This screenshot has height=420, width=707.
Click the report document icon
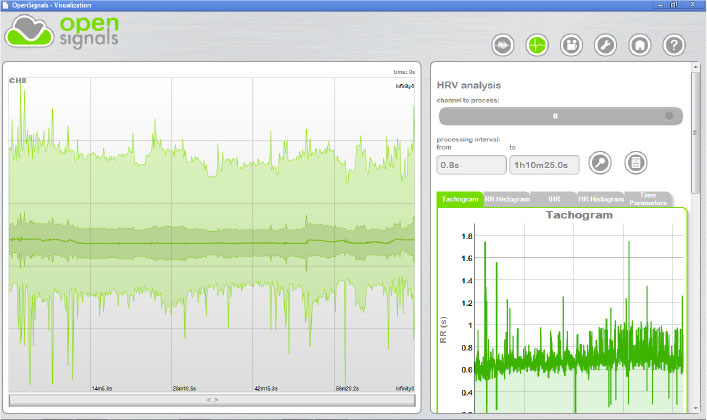point(635,162)
